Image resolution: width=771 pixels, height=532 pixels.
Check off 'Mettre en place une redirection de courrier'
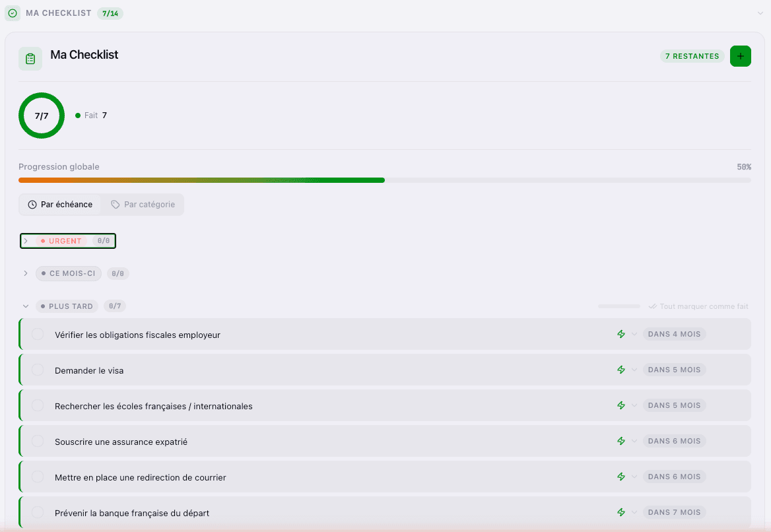[37, 477]
